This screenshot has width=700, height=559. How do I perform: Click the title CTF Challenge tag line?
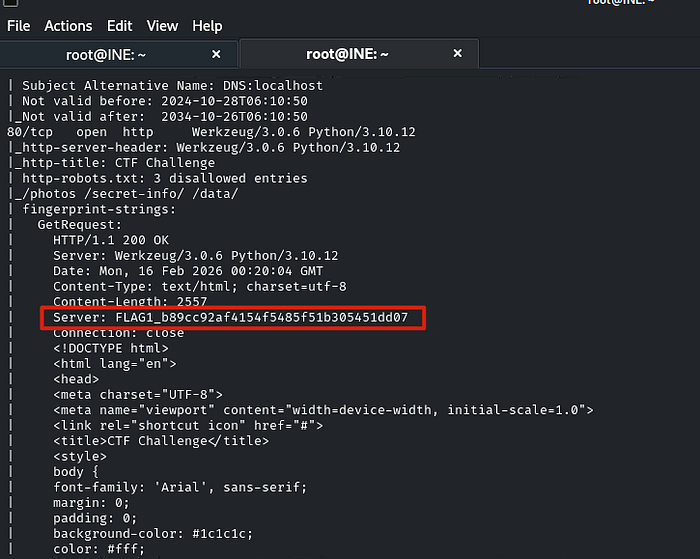tap(161, 441)
